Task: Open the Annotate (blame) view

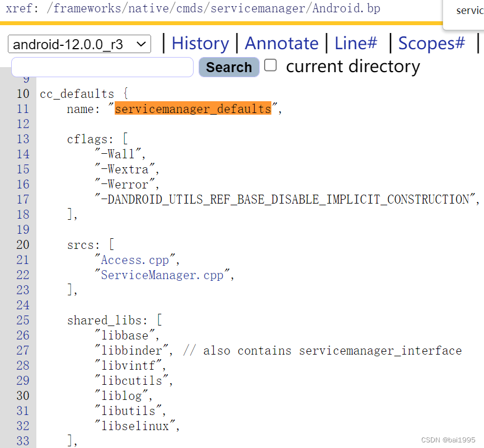Action: tap(281, 43)
